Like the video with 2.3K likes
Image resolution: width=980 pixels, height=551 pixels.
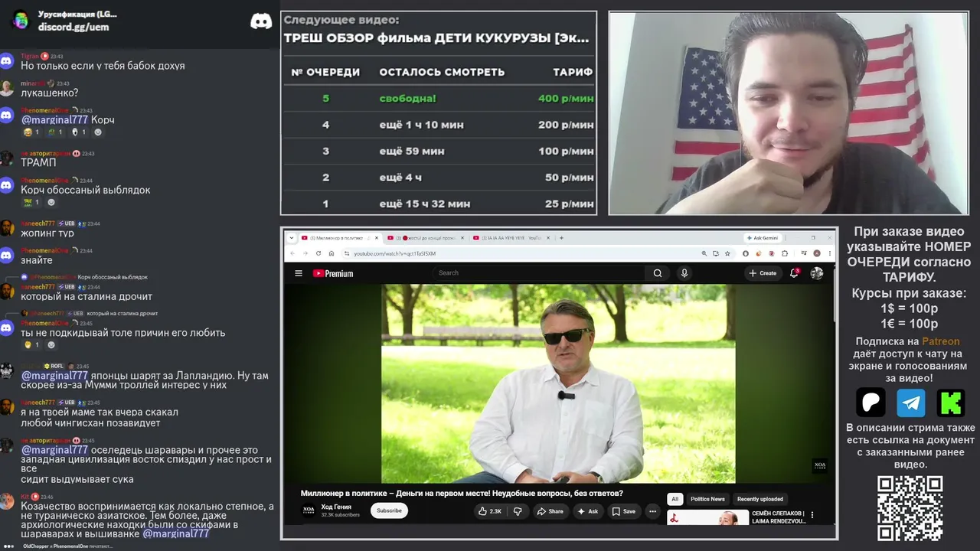490,511
